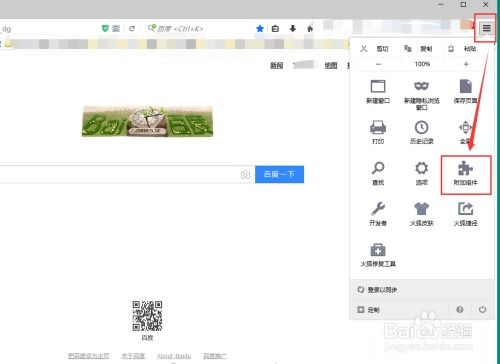Open the hamburger menu button
Screen dimensions: 500x364
click(486, 28)
